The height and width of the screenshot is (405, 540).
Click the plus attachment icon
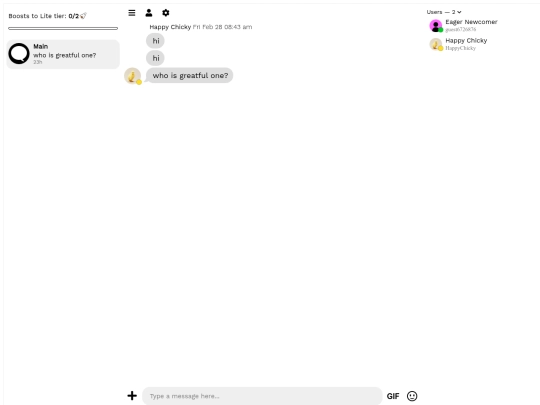coord(132,396)
